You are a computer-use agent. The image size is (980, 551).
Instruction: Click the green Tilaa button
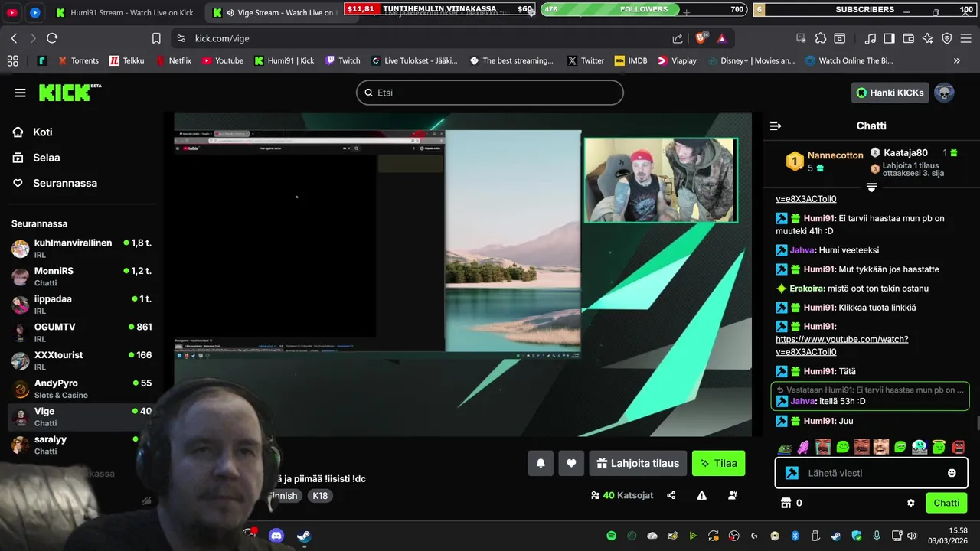tap(718, 463)
